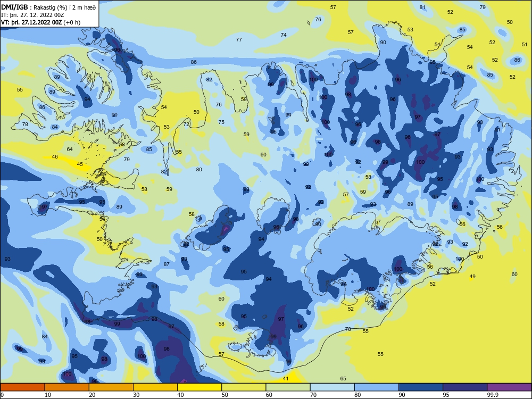The height and width of the screenshot is (399, 532).
Task: Click the humidity value 91 on the map
Action: click(x=497, y=130)
